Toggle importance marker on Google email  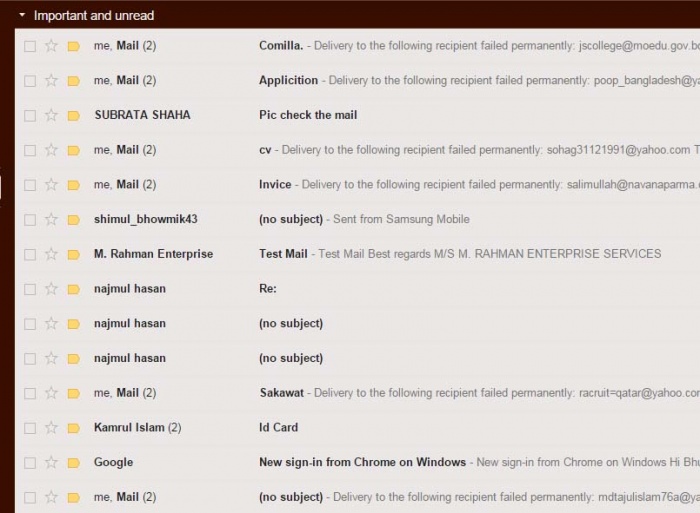coord(73,462)
